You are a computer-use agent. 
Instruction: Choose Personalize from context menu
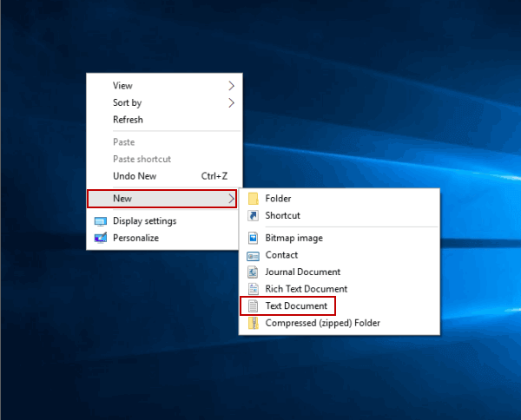[x=164, y=238]
